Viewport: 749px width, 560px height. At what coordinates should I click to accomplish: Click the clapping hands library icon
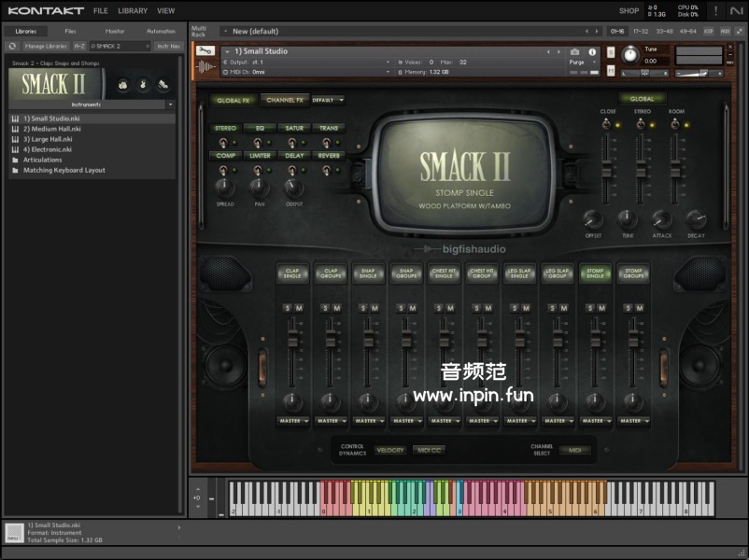coord(123,85)
